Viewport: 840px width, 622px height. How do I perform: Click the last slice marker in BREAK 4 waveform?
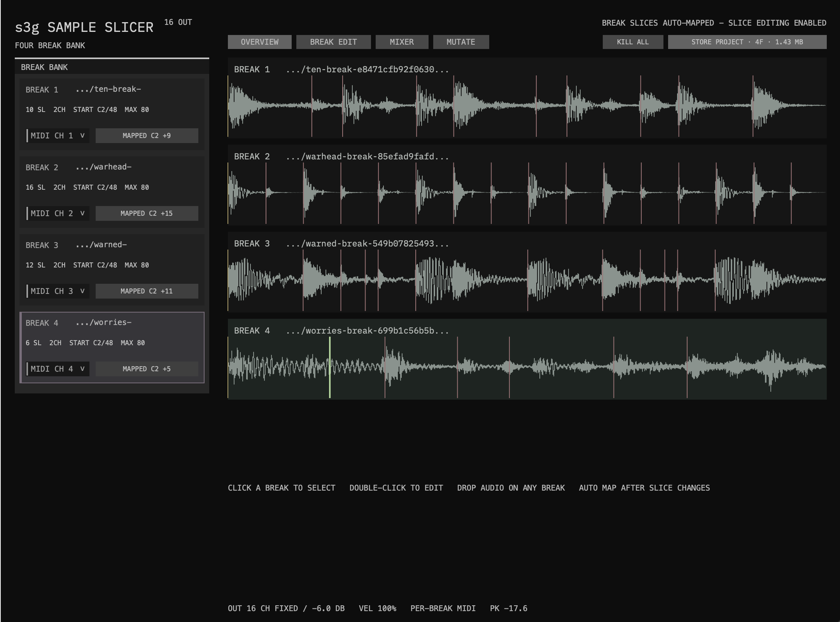(687, 367)
